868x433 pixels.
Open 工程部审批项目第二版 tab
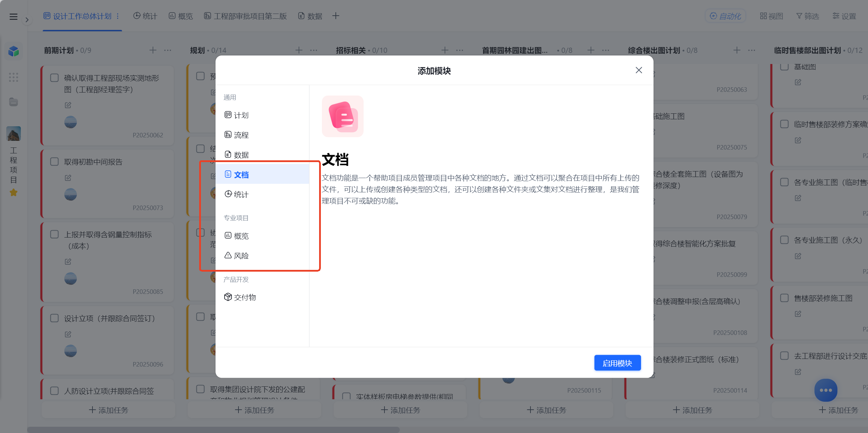pyautogui.click(x=245, y=16)
